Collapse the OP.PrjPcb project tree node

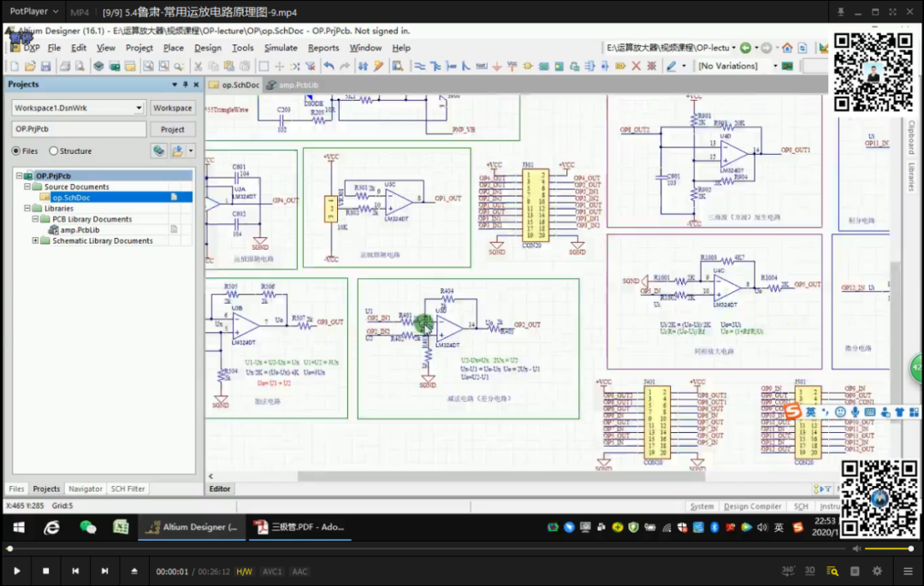[x=19, y=176]
